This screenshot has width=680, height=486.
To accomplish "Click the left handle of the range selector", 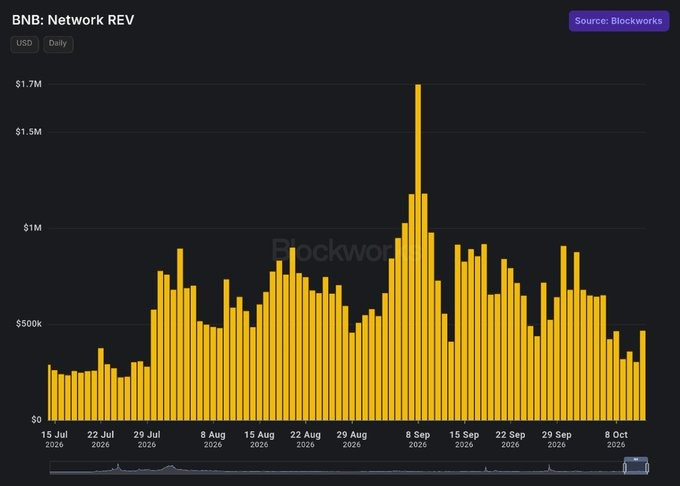I will 625,467.
